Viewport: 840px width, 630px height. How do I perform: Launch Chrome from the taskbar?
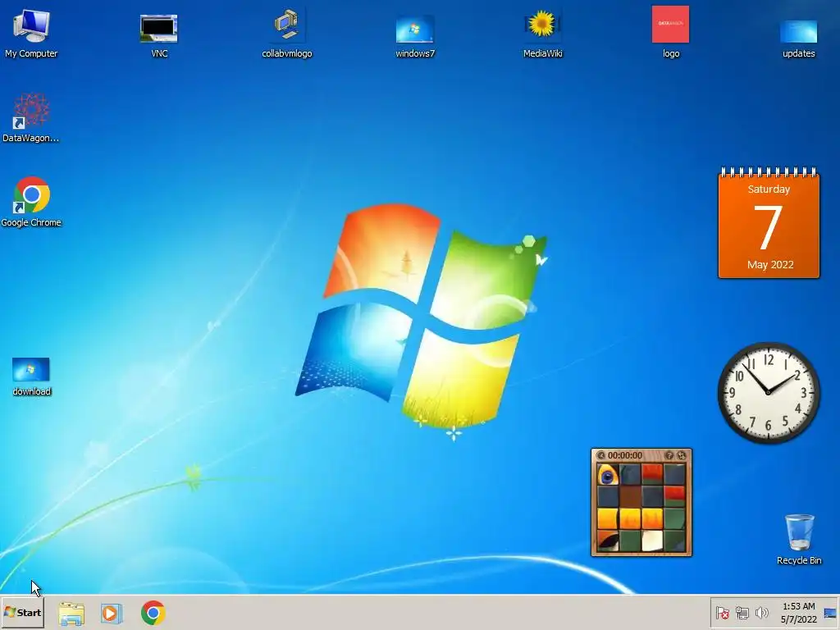(x=153, y=613)
